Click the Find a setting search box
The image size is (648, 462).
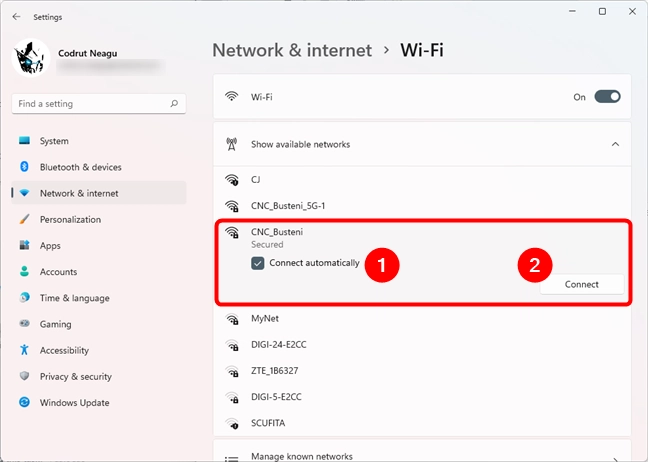(99, 104)
